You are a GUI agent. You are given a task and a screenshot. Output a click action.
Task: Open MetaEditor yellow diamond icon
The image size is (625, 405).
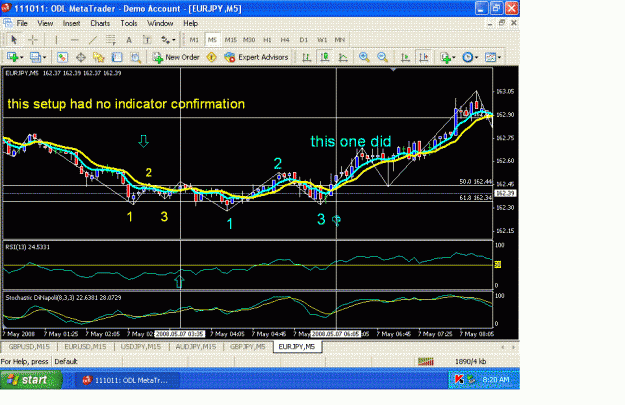click(x=212, y=57)
